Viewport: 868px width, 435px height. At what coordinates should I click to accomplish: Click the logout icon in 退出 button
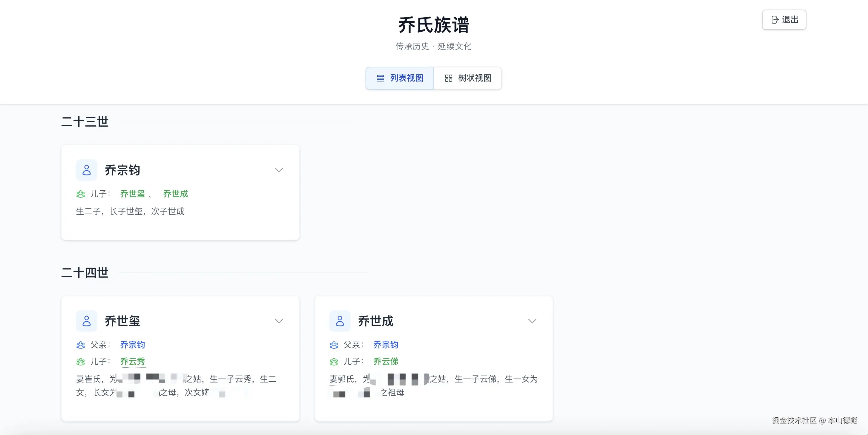(775, 20)
